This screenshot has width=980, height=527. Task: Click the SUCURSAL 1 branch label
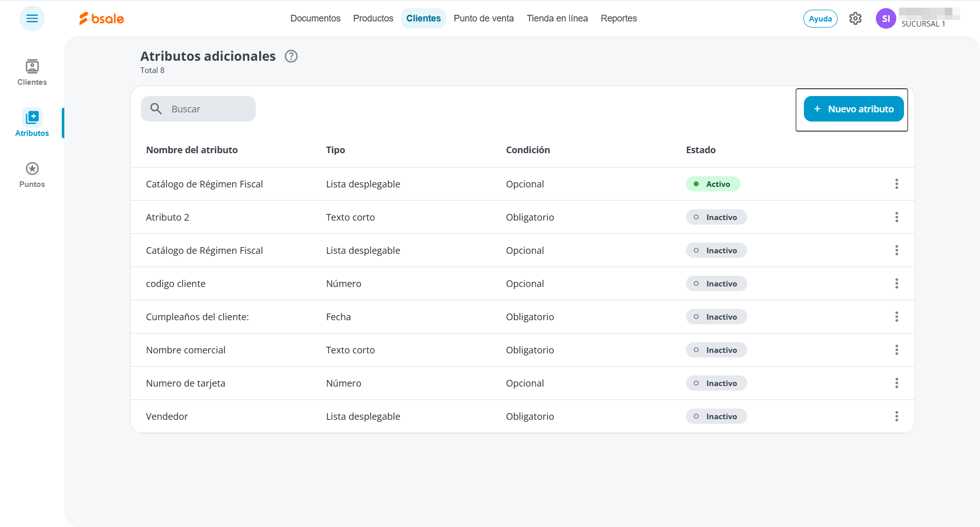pyautogui.click(x=923, y=24)
